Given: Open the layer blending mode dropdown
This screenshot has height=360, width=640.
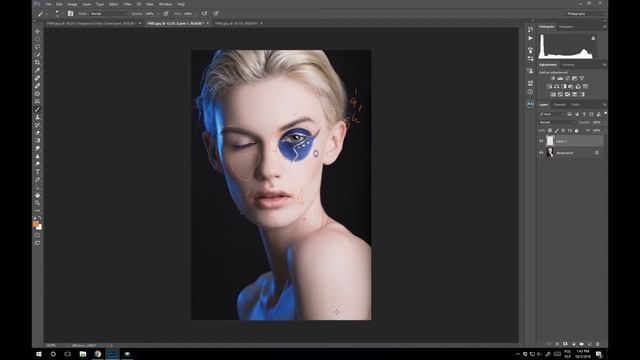Looking at the screenshot, I should (x=558, y=122).
